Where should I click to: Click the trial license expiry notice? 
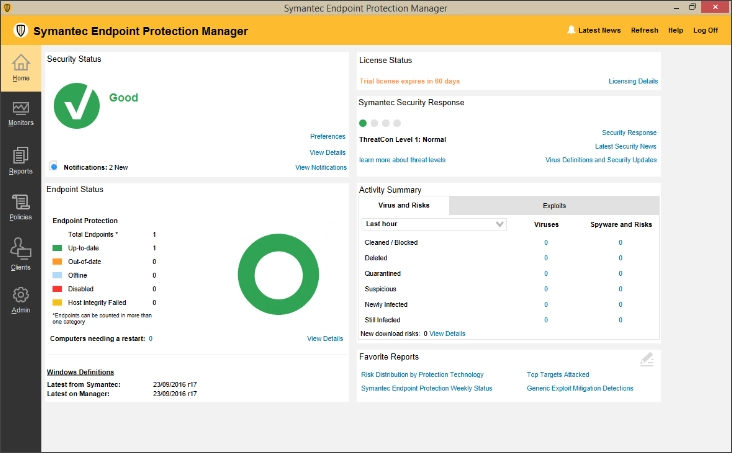(409, 81)
